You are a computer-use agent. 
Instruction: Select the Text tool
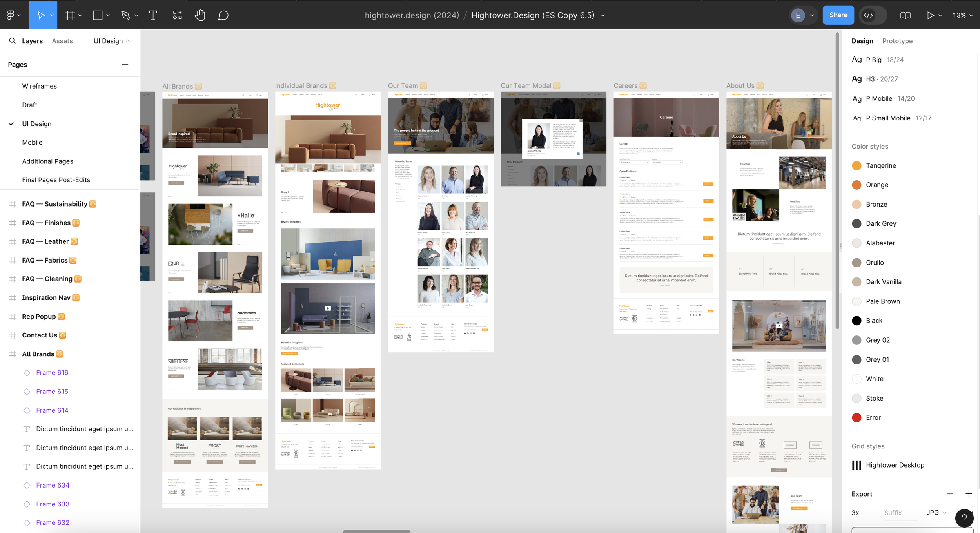tap(152, 15)
